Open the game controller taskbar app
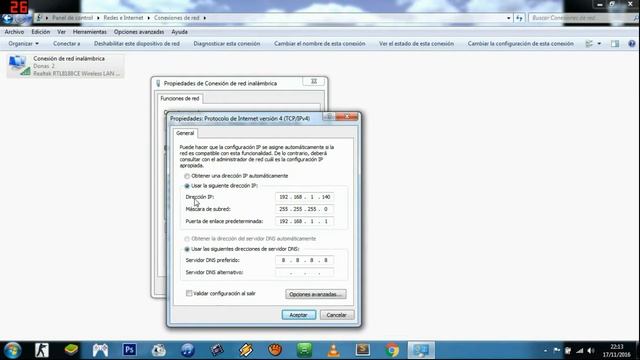The height and width of the screenshot is (360, 640). click(100, 350)
